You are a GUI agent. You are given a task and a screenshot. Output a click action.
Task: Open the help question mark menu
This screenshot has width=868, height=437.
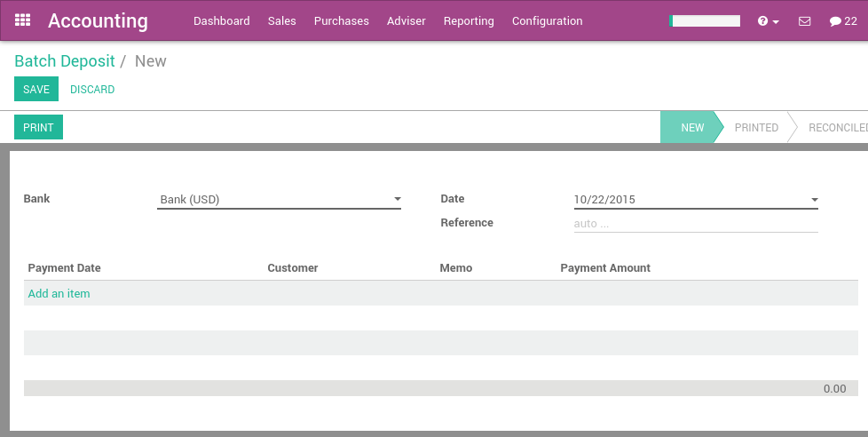point(768,21)
